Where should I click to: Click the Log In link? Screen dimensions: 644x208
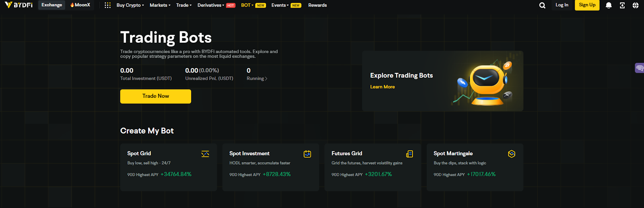[562, 5]
